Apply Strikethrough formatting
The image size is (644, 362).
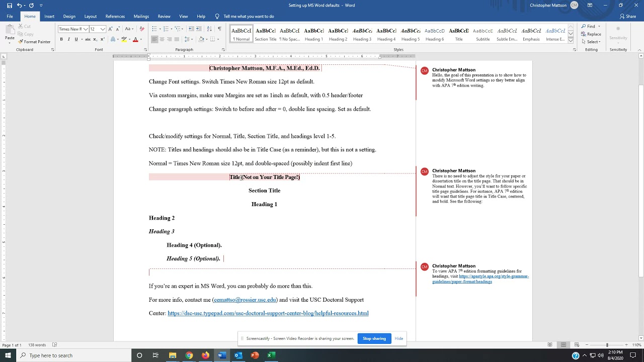click(88, 39)
